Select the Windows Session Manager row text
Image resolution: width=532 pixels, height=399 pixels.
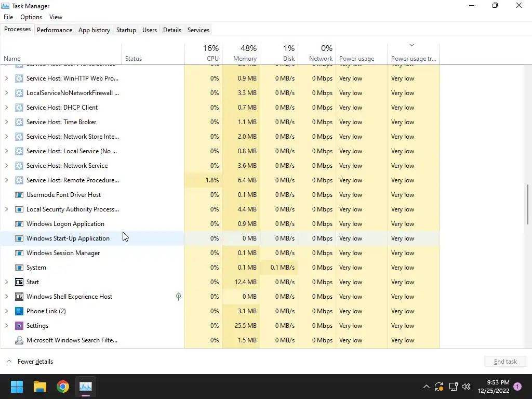63,253
